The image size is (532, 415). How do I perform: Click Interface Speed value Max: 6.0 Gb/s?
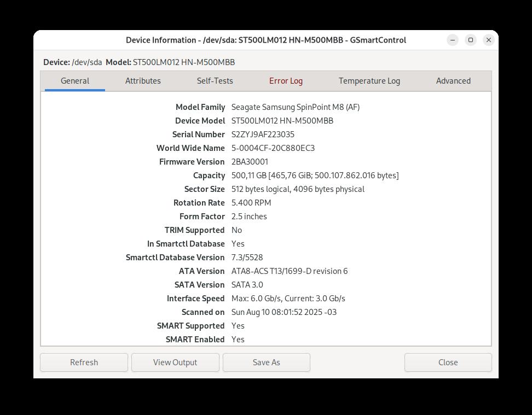coord(288,299)
